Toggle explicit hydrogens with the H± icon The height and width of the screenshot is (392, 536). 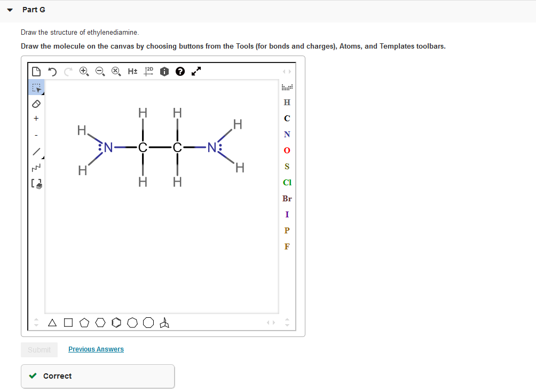tap(132, 71)
